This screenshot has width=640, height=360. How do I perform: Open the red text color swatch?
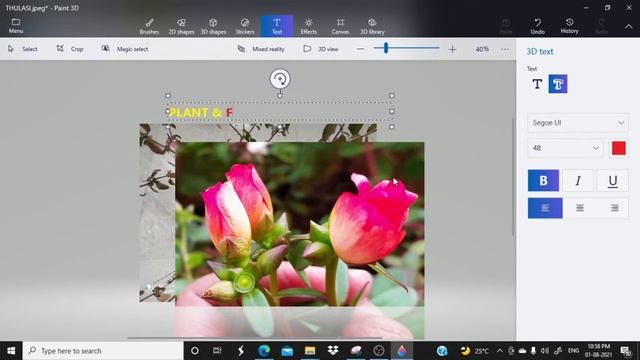coord(619,148)
